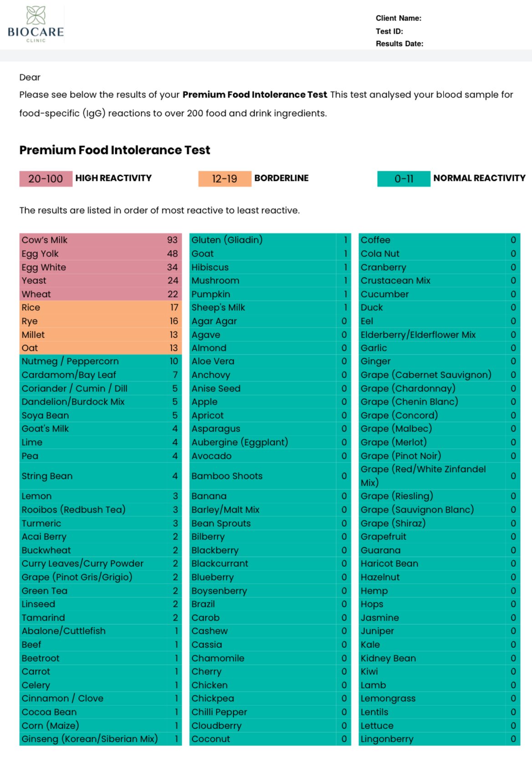Select the Wheat row scoring 22
This screenshot has width=532, height=781.
tap(101, 294)
